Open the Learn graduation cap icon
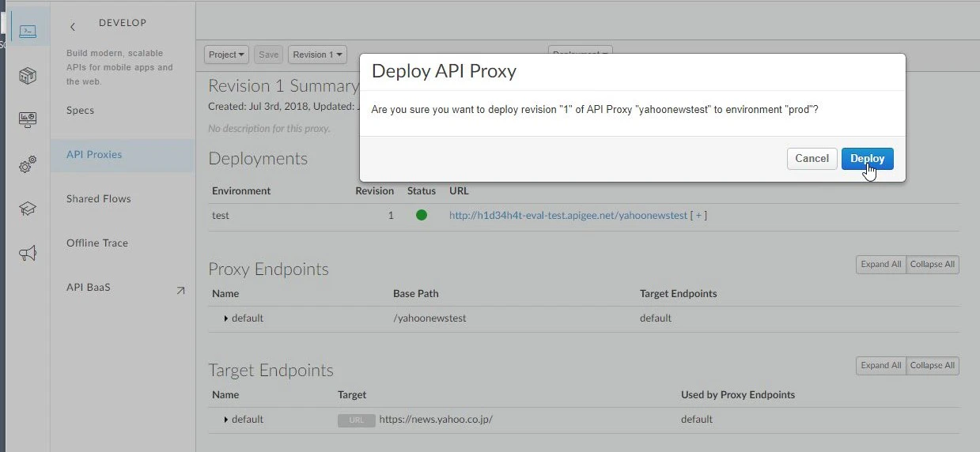This screenshot has height=452, width=980. (28, 209)
